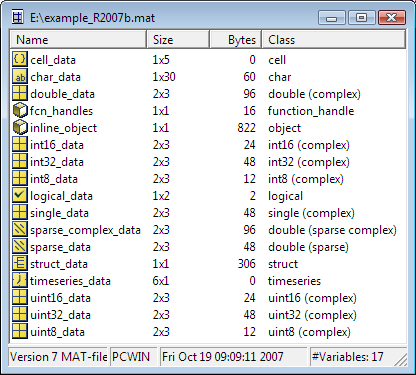The height and width of the screenshot is (375, 416).
Task: Click the 'double (sparse complex)' class cell
Action: [x=332, y=230]
